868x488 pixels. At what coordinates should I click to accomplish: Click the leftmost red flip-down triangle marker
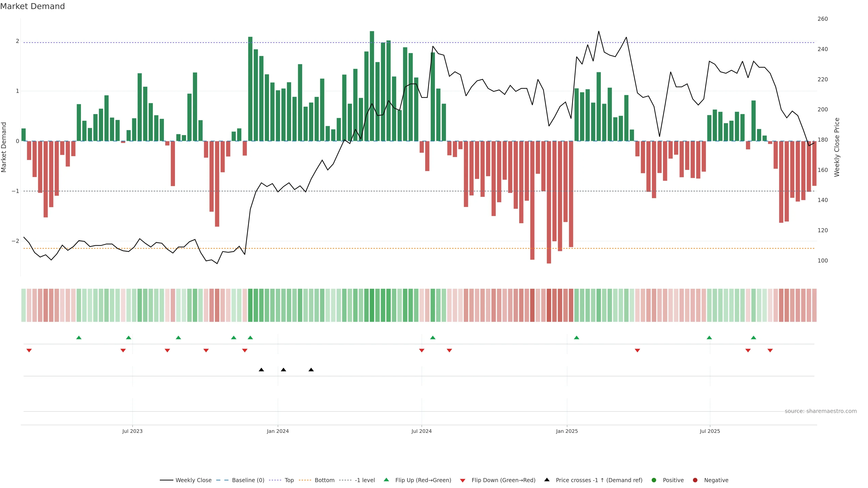(29, 351)
